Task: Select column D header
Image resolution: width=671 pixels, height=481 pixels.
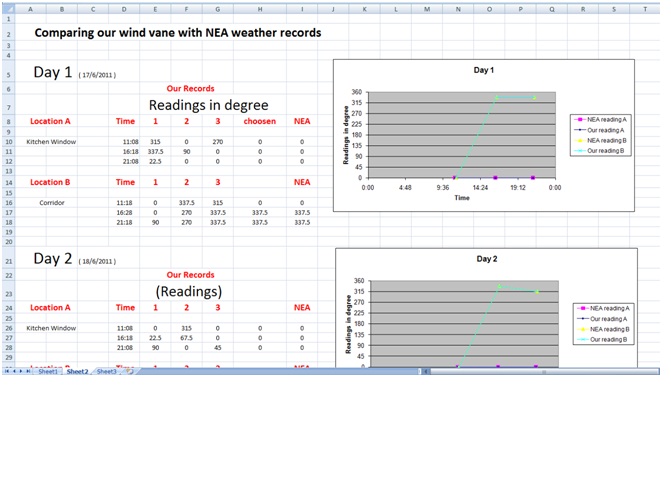Action: coord(124,9)
